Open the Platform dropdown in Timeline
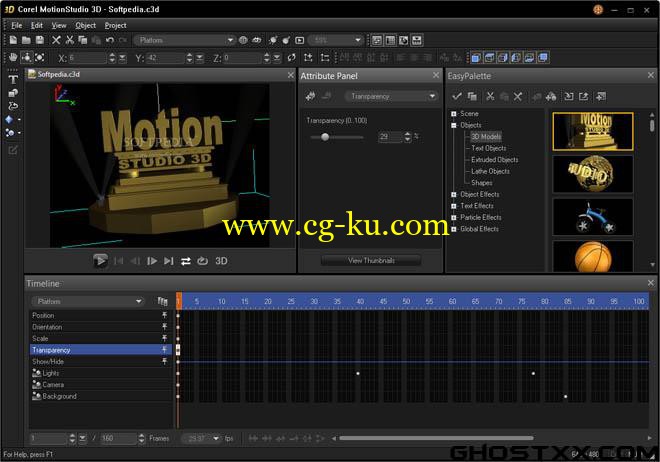 (x=88, y=301)
